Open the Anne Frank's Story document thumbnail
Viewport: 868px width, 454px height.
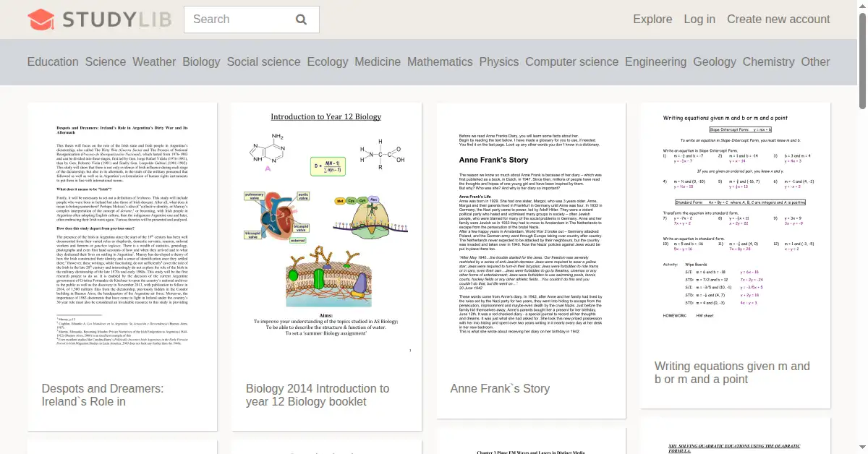pos(531,235)
